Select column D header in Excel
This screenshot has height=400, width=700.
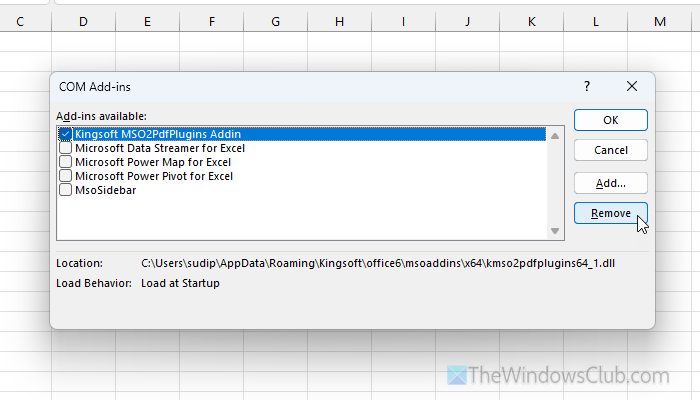[83, 21]
